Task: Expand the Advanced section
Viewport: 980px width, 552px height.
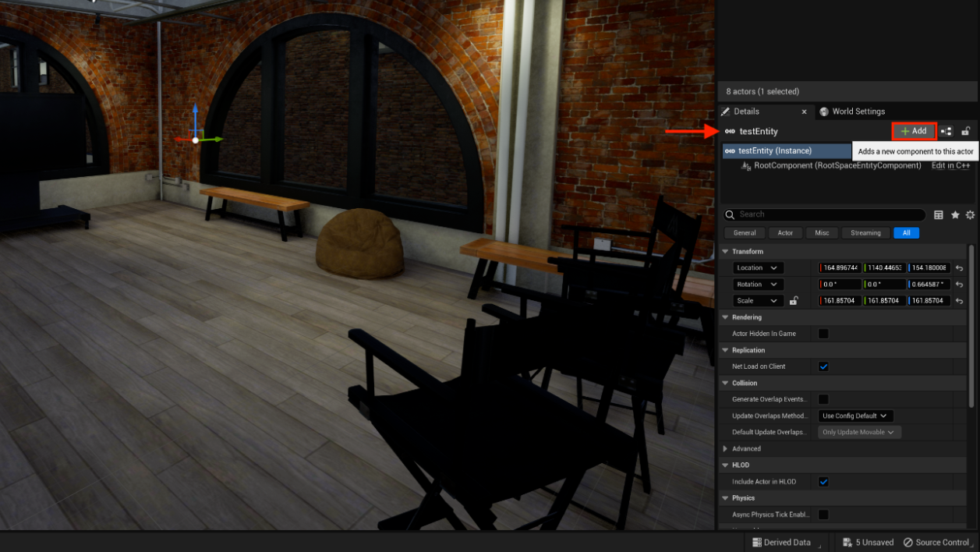Action: point(726,449)
